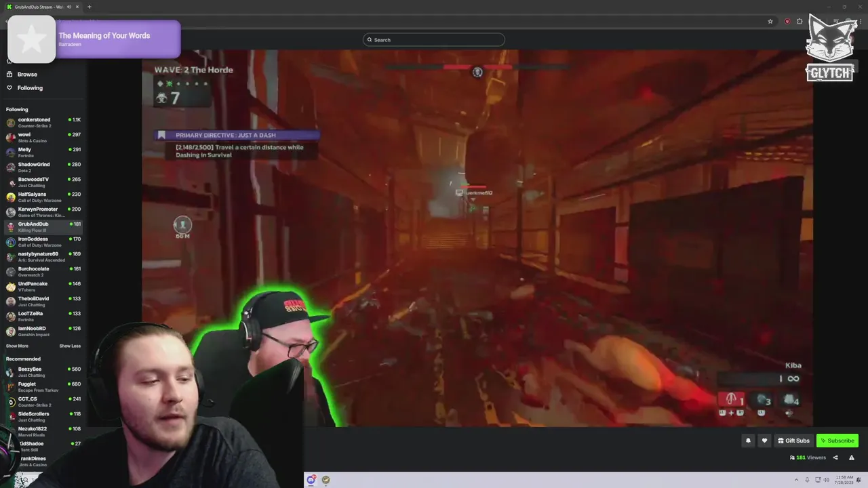
Task: Open TheboiiDavid channel
Action: pyautogui.click(x=43, y=302)
